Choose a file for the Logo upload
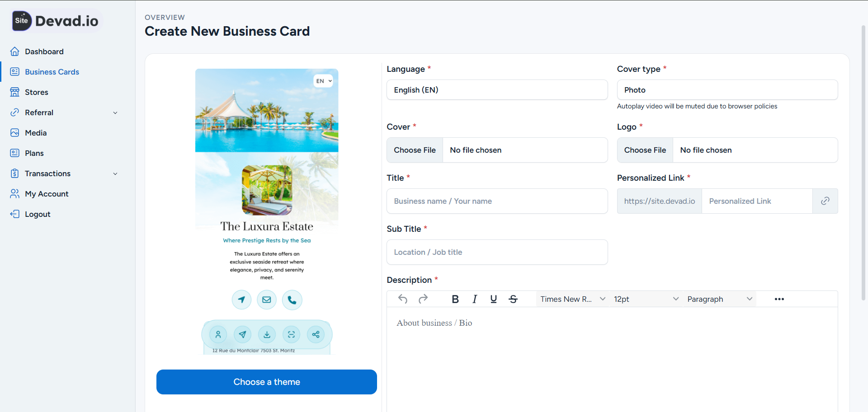 (x=645, y=150)
